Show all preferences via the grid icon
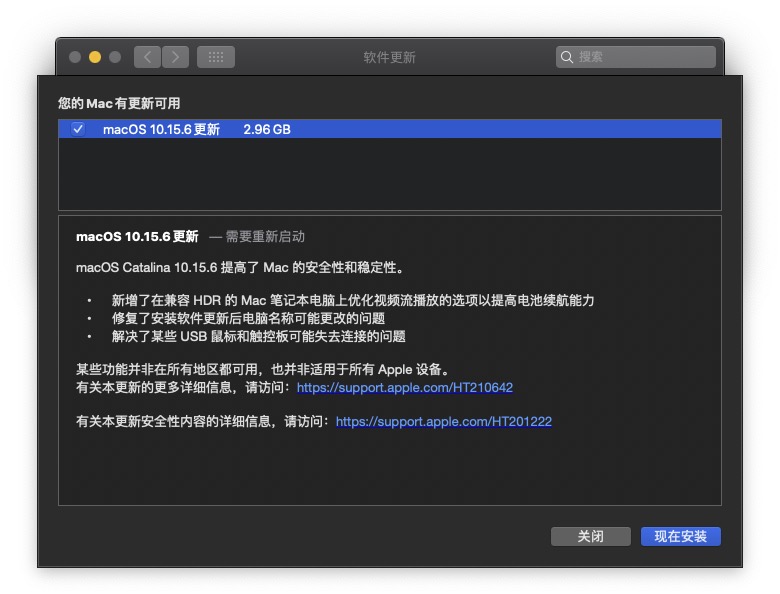Screen dimensions: 780x594 [x=216, y=57]
